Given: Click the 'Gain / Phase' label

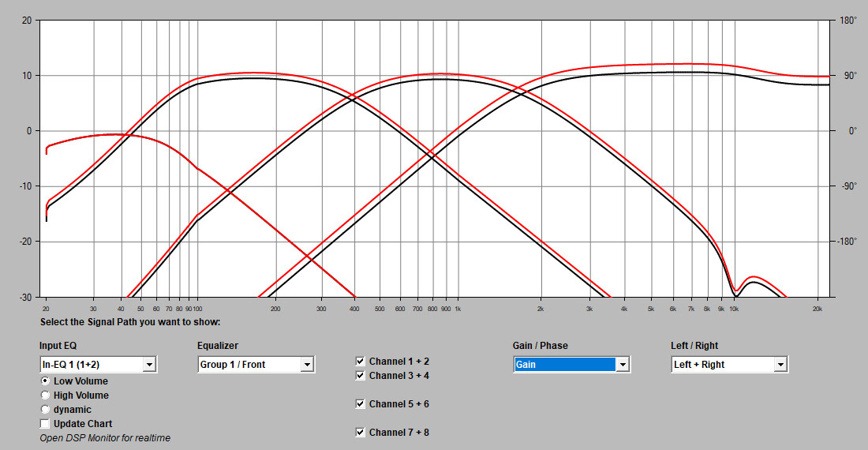Looking at the screenshot, I should (x=541, y=345).
